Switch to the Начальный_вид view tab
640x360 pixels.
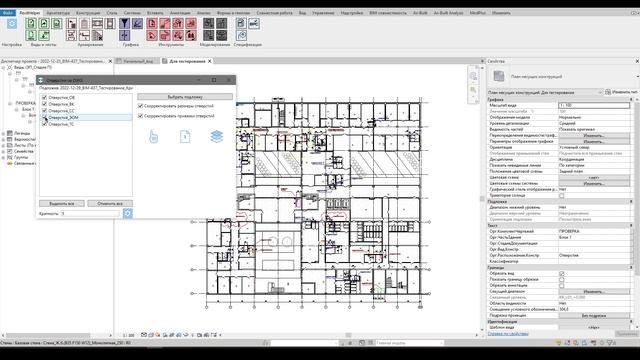click(x=138, y=61)
